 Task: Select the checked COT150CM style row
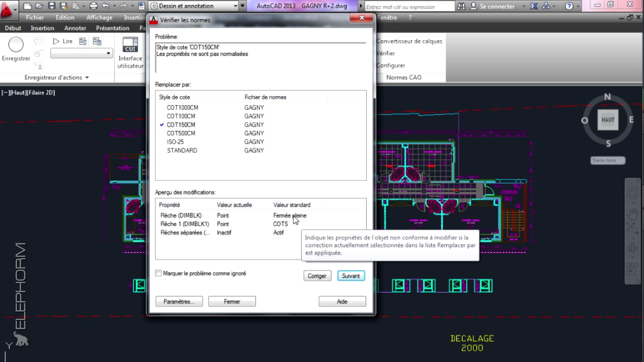coord(261,125)
